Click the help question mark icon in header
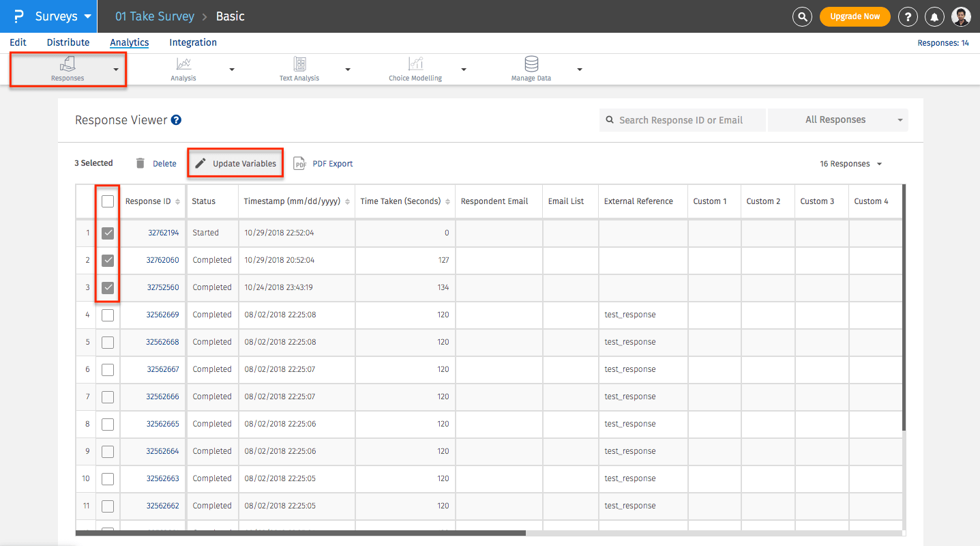 point(908,16)
